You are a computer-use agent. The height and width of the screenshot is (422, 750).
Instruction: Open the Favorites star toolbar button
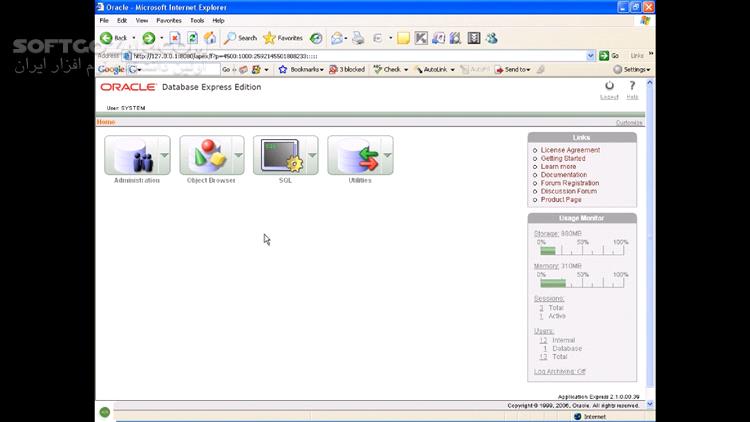(283, 38)
